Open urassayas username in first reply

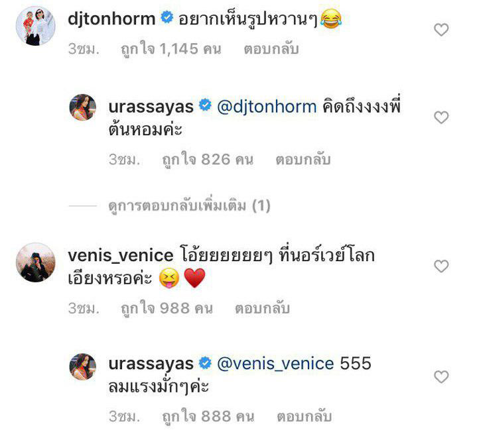[x=151, y=107]
